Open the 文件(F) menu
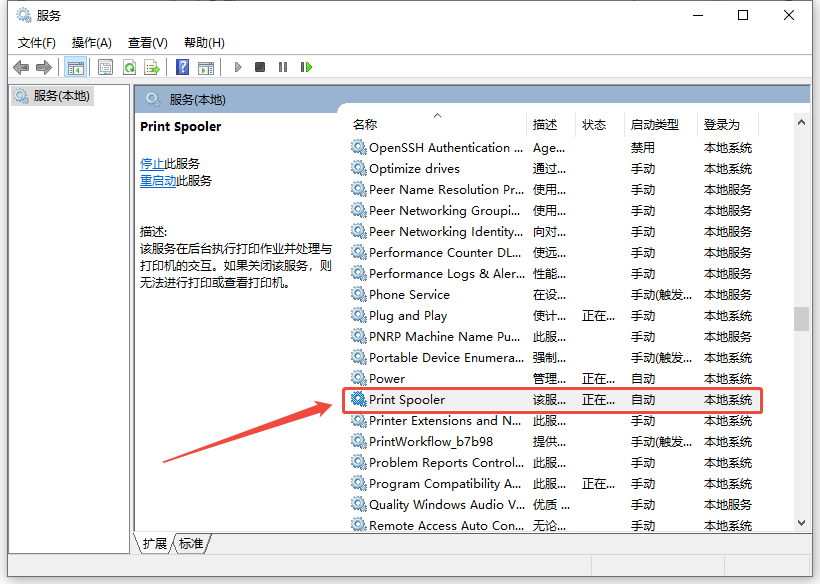This screenshot has height=584, width=820. 37,43
